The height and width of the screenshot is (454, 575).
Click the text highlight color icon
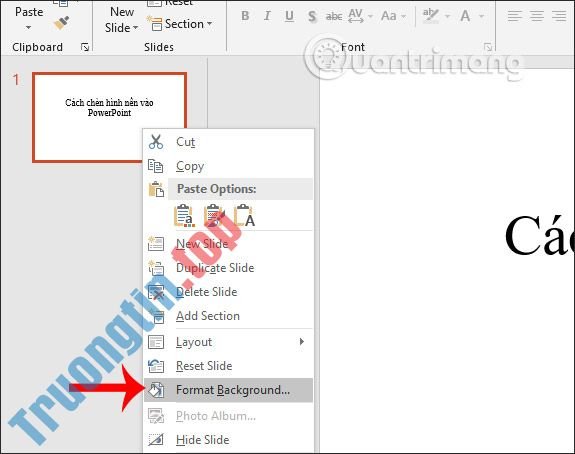tap(430, 16)
